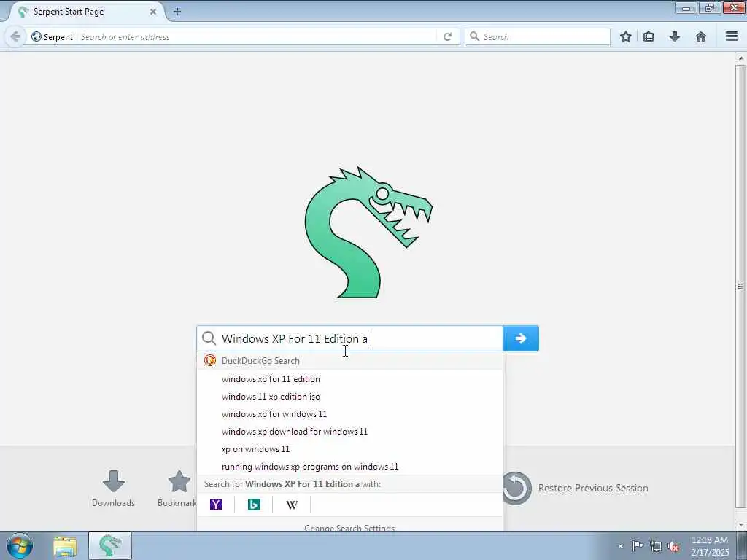
Task: Click the address bar field
Action: coord(258,36)
